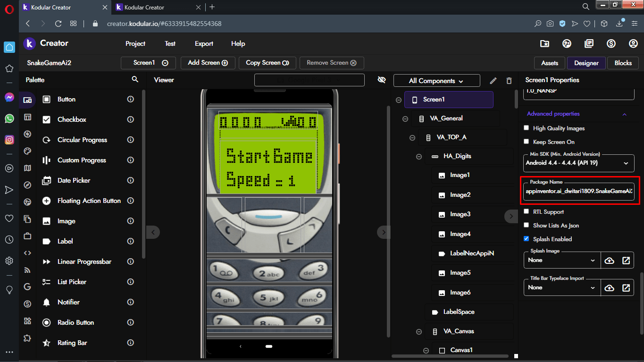Switch to the Blocks view
This screenshot has width=644, height=362.
pos(623,63)
